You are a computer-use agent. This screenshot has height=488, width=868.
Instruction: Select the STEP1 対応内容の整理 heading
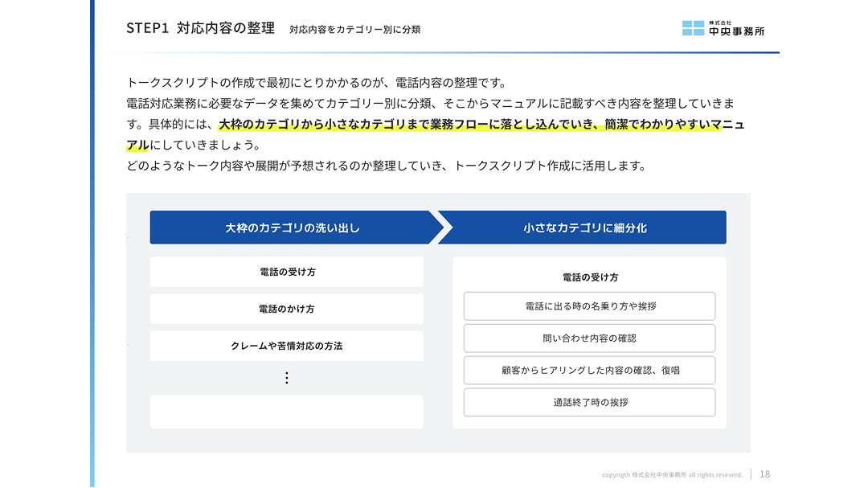tap(200, 28)
